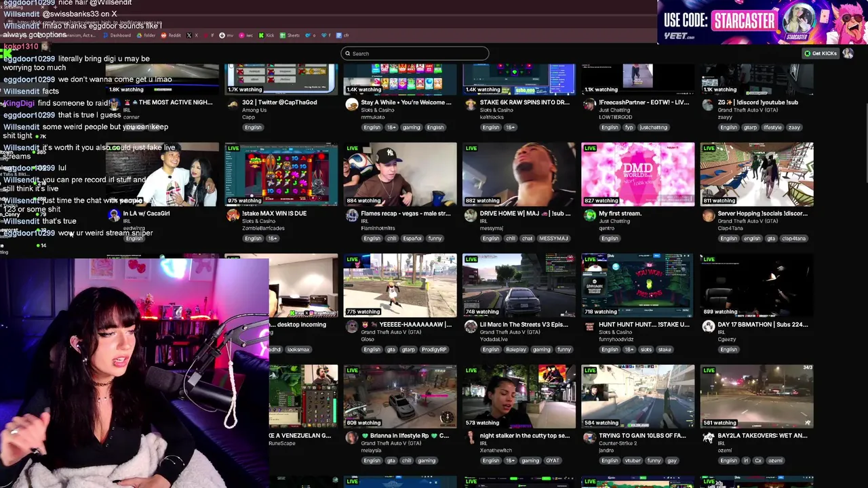
Task: Open ozemi's channel avatar
Action: (708, 437)
